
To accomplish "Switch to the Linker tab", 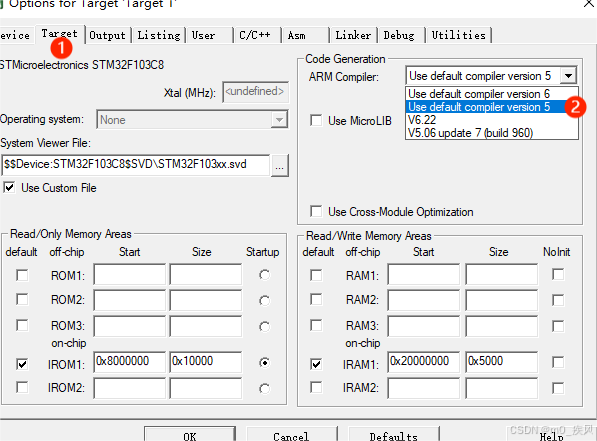I will click(x=353, y=35).
